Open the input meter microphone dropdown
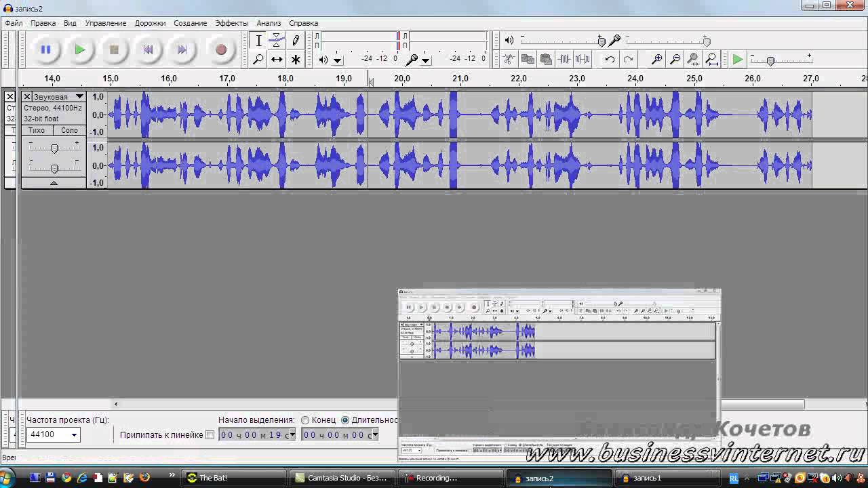The width and height of the screenshot is (868, 488). [426, 60]
